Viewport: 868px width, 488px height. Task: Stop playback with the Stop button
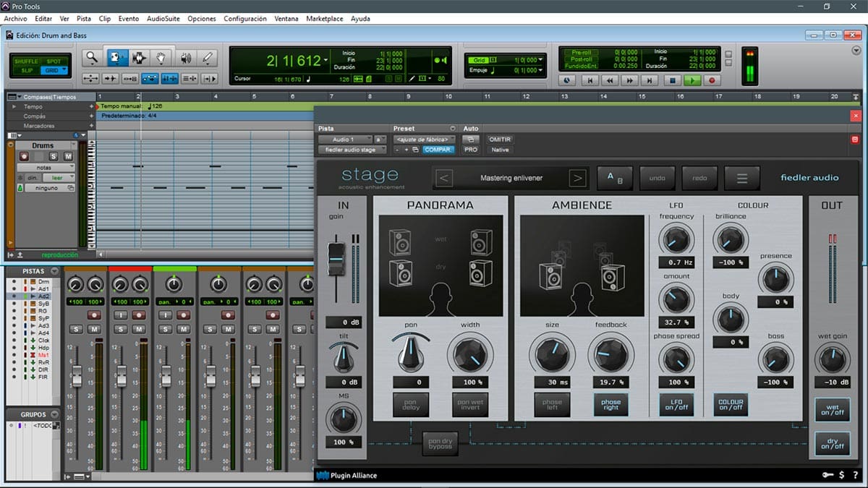672,81
